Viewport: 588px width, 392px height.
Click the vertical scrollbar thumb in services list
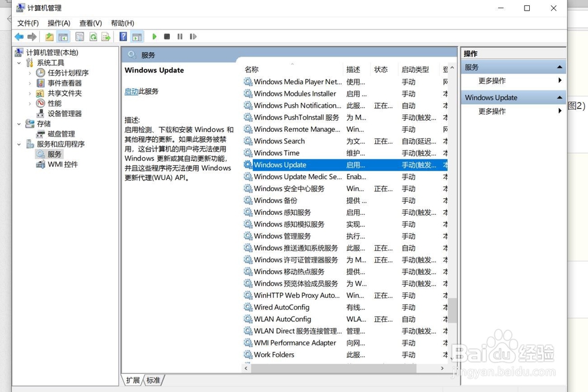(x=452, y=310)
